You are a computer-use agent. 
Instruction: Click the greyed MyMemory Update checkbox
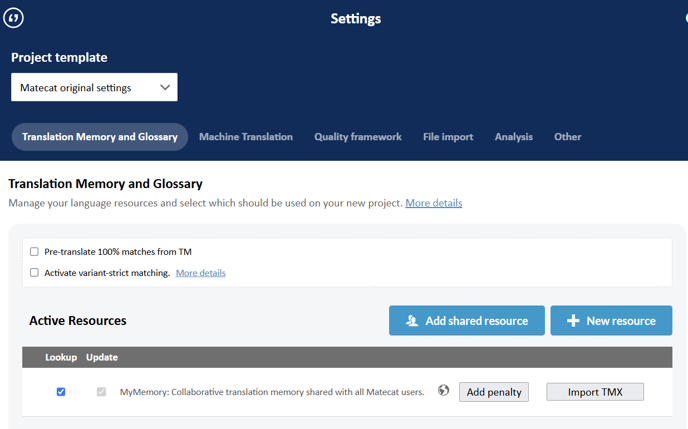click(101, 392)
